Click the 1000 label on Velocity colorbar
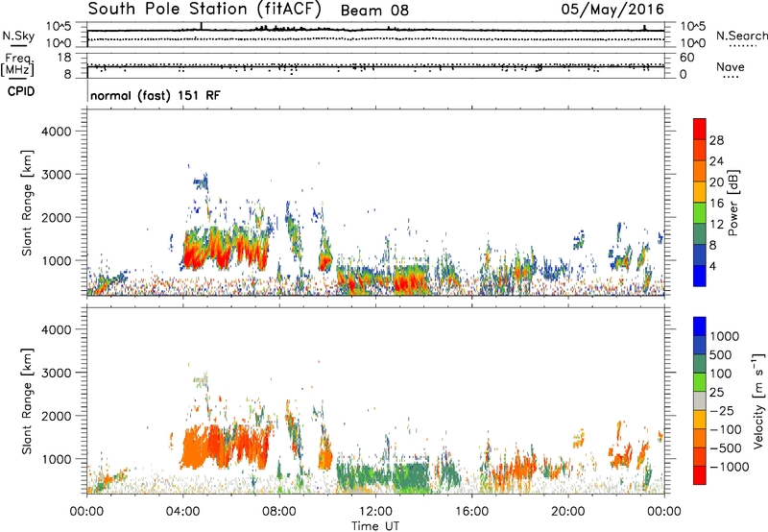This screenshot has height=532, width=768. [724, 336]
